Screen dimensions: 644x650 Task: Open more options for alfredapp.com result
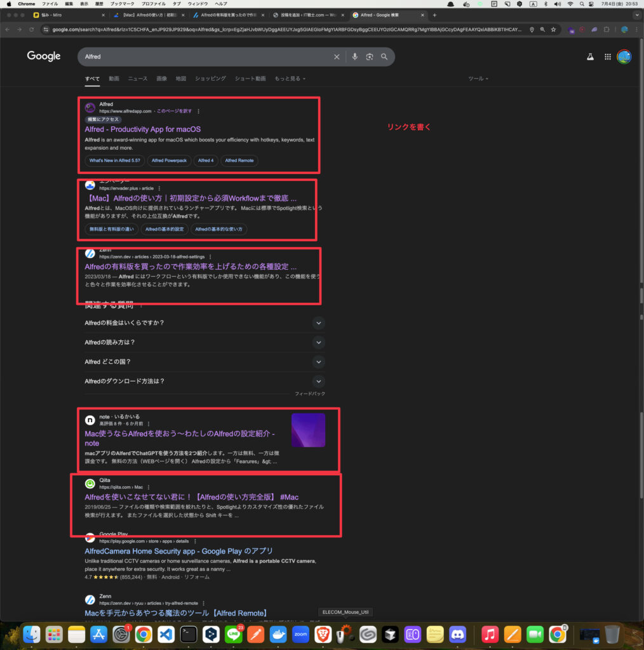(x=199, y=111)
